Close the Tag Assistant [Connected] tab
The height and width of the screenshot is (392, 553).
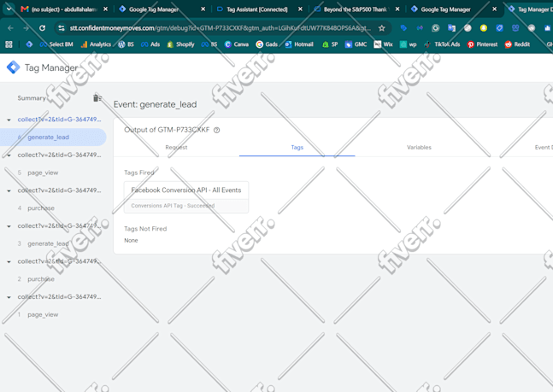pyautogui.click(x=300, y=9)
